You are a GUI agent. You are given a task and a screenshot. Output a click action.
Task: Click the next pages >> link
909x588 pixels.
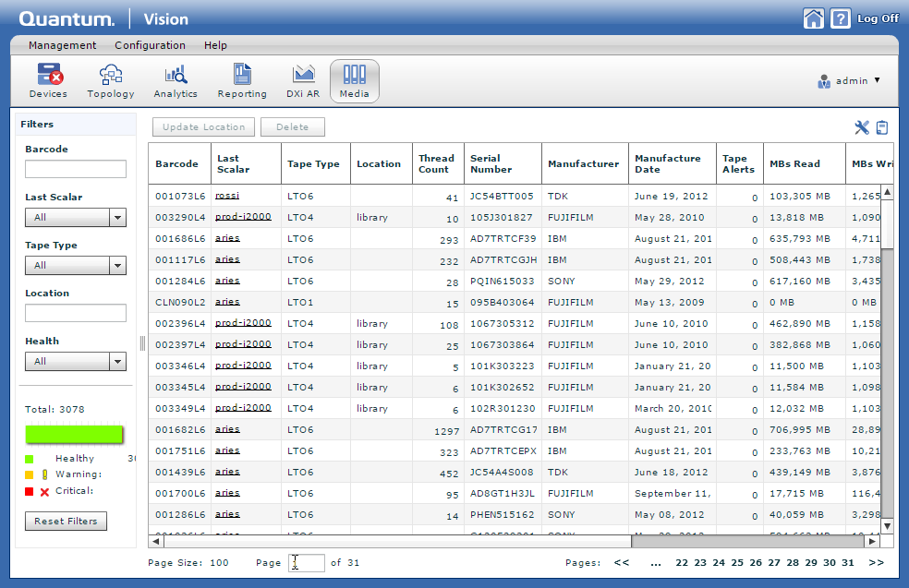[x=877, y=562]
